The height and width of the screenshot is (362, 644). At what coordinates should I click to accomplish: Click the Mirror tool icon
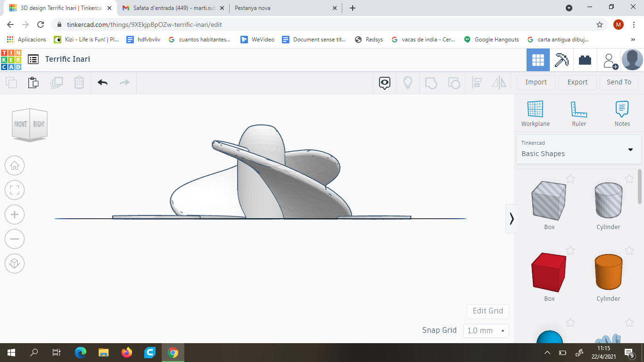(x=499, y=83)
